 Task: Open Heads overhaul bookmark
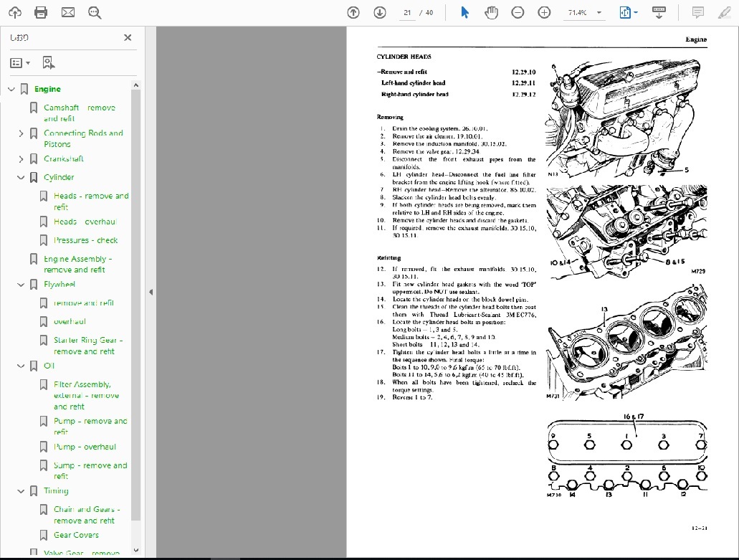[x=85, y=222]
